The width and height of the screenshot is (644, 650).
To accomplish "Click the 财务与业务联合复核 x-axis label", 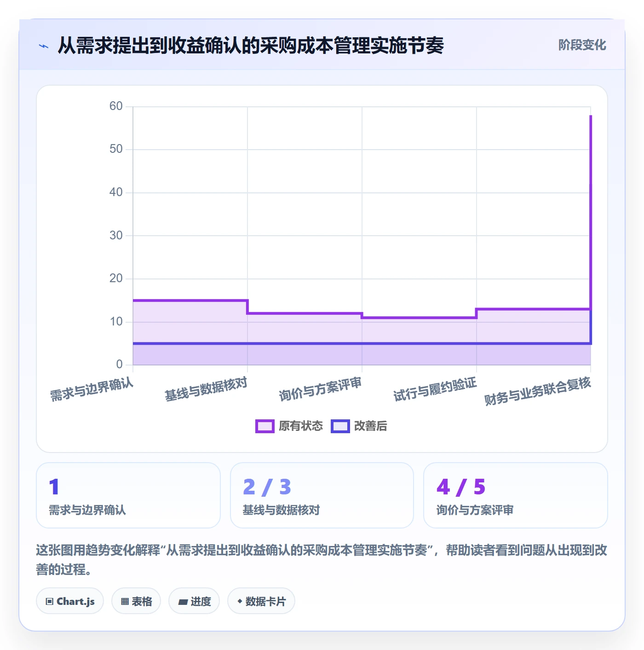I will (537, 391).
